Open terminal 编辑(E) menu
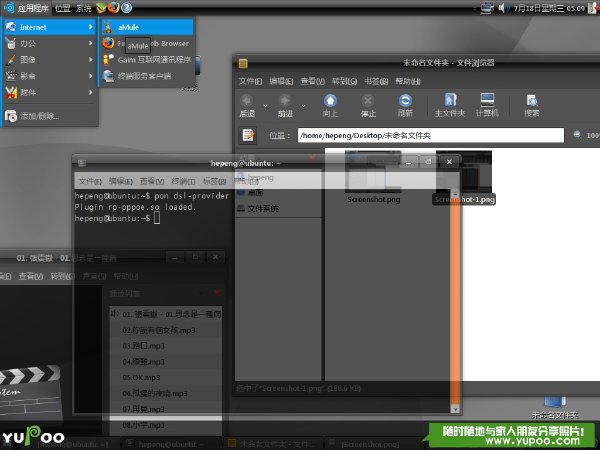The height and width of the screenshot is (450, 600). [x=121, y=181]
